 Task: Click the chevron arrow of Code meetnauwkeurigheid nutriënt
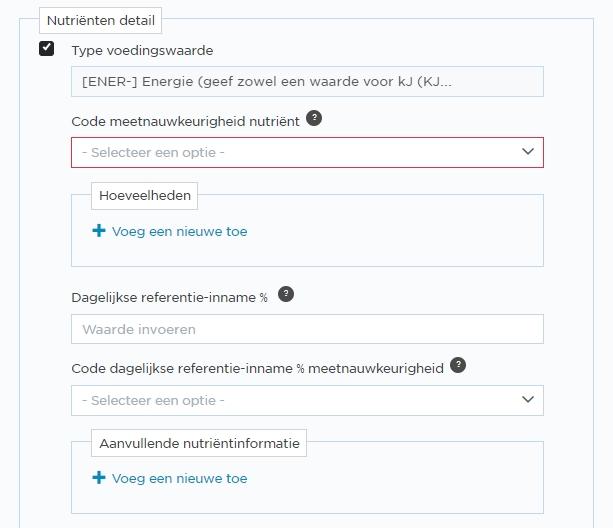pyautogui.click(x=528, y=151)
